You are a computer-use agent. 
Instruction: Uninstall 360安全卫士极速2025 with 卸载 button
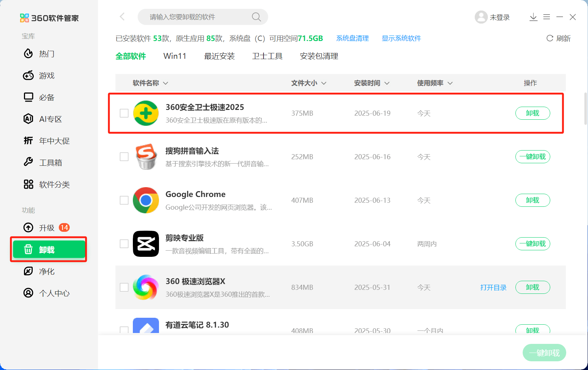coord(532,113)
